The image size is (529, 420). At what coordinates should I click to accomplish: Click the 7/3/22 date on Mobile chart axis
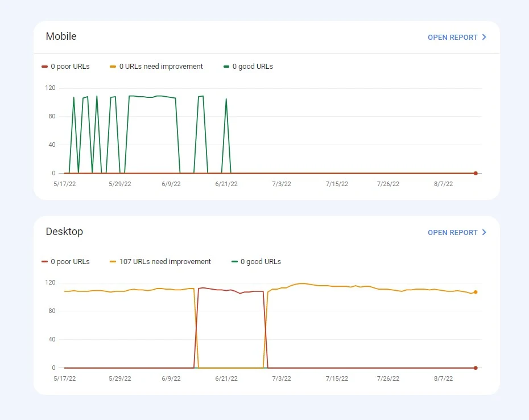(282, 184)
